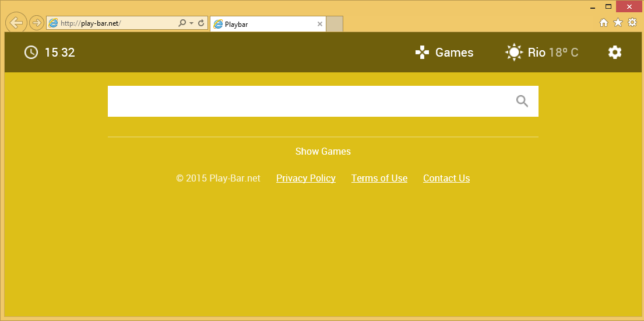Click the browser Home icon
Image resolution: width=644 pixels, height=321 pixels.
pyautogui.click(x=604, y=23)
